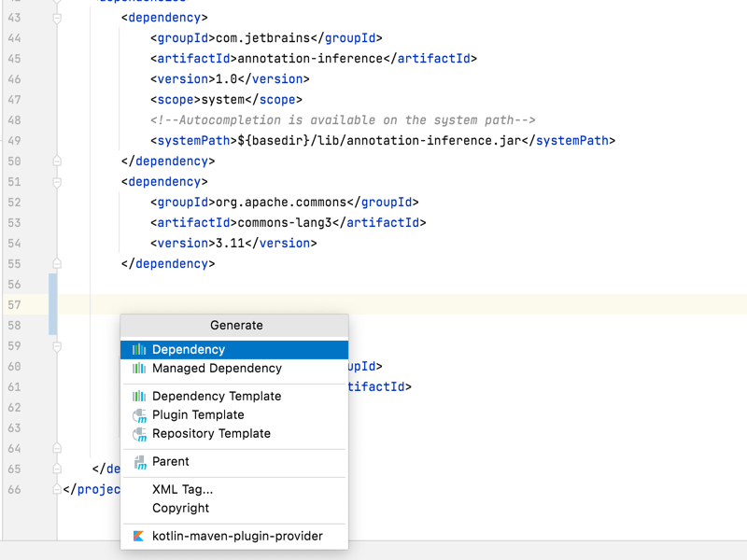This screenshot has height=560, width=747.
Task: Collapse the dependency block at line 43
Action: pos(57,18)
